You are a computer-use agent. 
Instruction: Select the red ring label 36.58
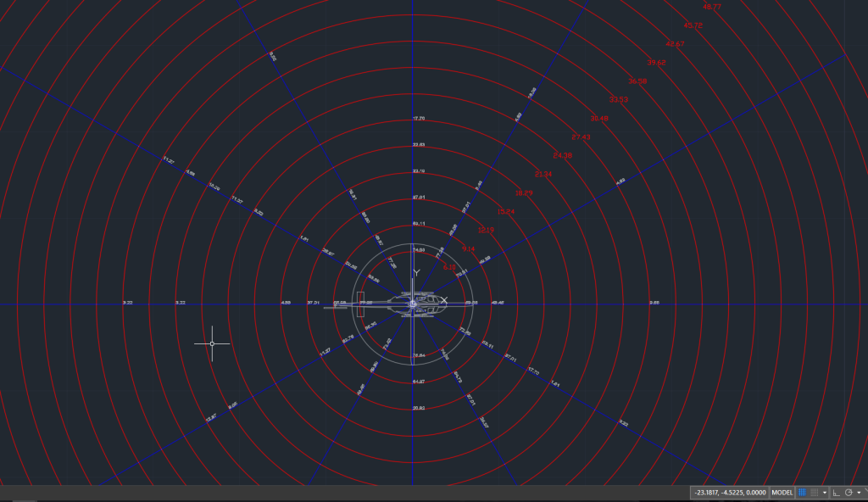pos(637,81)
